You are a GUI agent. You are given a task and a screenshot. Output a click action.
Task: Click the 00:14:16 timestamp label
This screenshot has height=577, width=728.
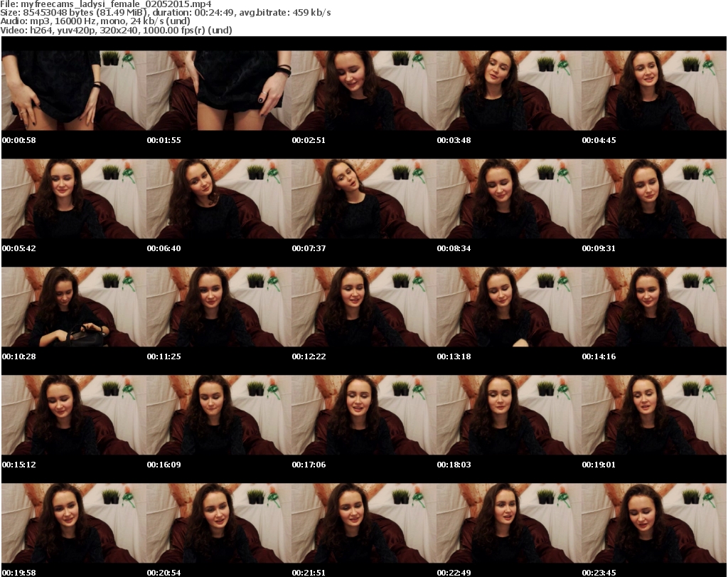pos(599,356)
